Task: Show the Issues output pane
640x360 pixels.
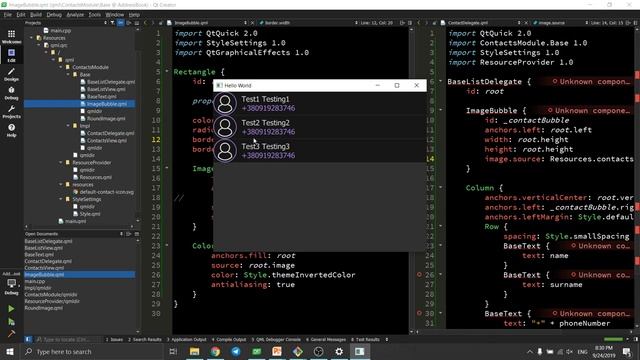Action: pos(114,340)
